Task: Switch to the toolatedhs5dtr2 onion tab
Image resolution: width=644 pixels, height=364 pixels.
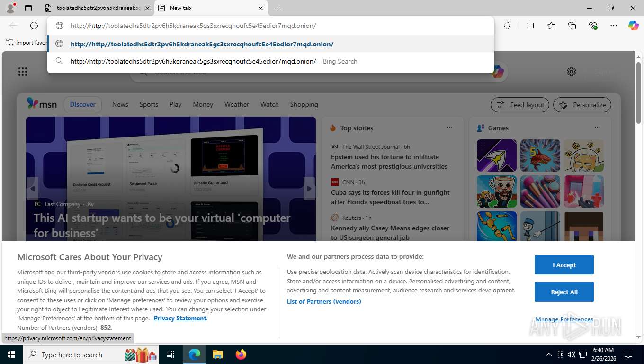Action: pyautogui.click(x=97, y=8)
